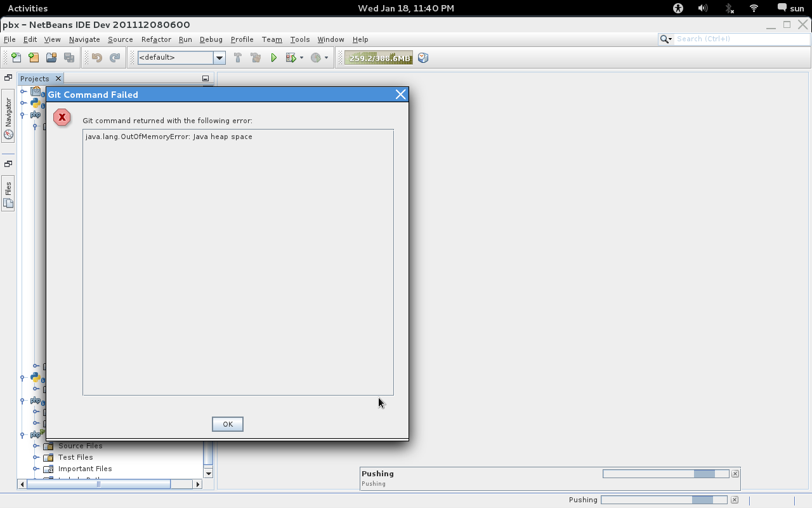This screenshot has height=508, width=812.
Task: Cancel Pushing task in the popup
Action: click(x=735, y=474)
